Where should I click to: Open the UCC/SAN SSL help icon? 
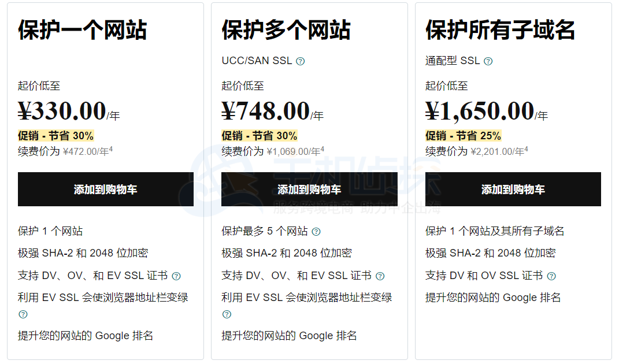point(301,60)
